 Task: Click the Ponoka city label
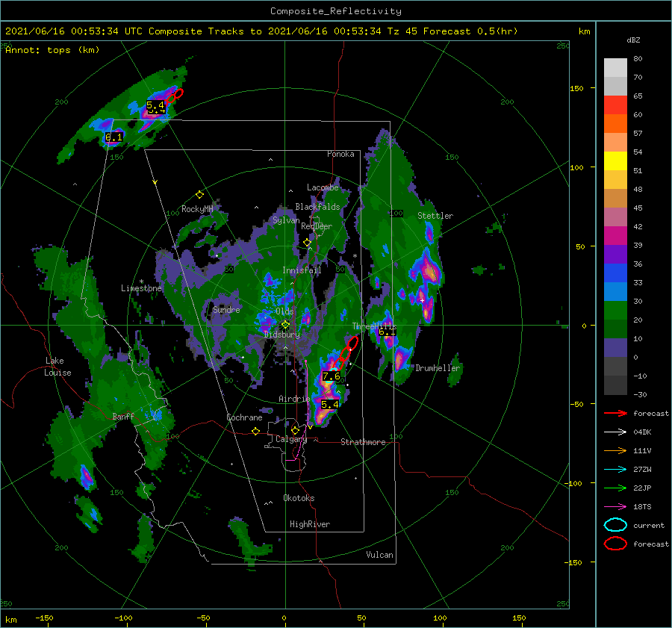[340, 154]
